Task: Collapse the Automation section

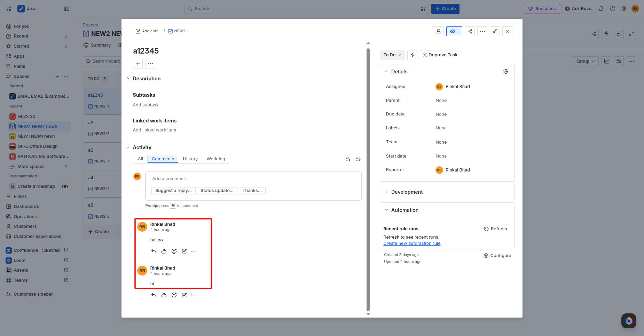Action: pyautogui.click(x=386, y=210)
